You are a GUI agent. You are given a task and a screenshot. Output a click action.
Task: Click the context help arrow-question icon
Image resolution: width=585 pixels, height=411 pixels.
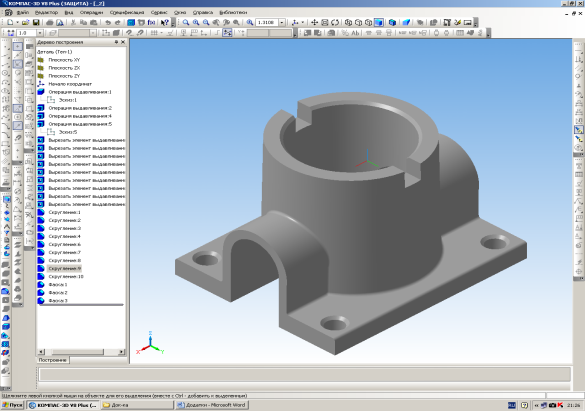click(x=165, y=22)
